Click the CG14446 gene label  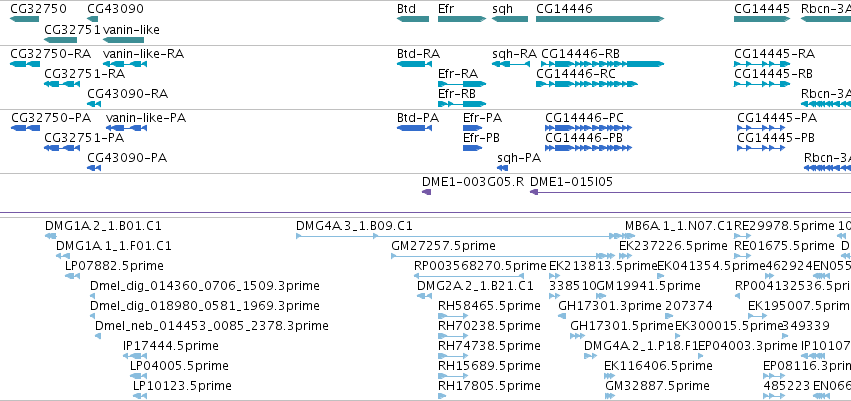pyautogui.click(x=564, y=9)
